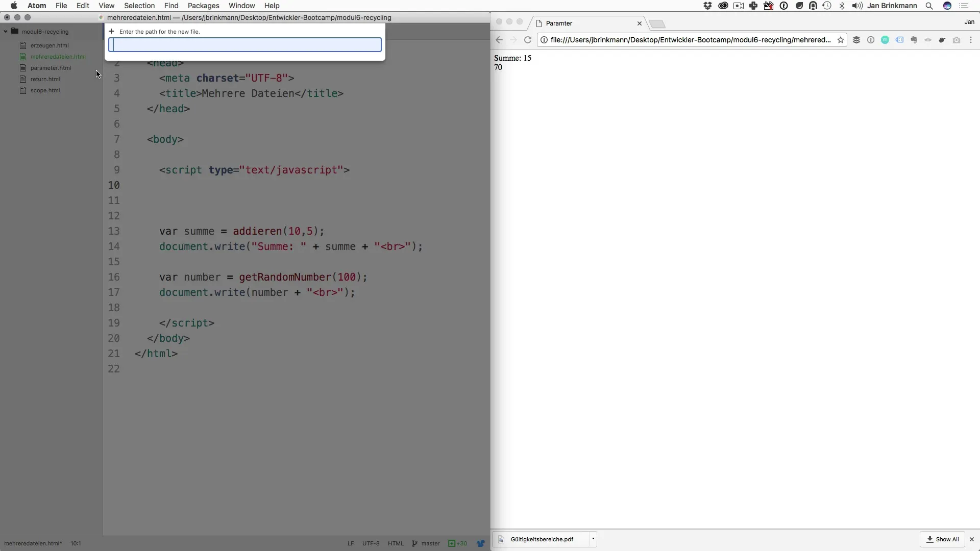
Task: Click the page info icon in address bar
Action: pyautogui.click(x=544, y=40)
